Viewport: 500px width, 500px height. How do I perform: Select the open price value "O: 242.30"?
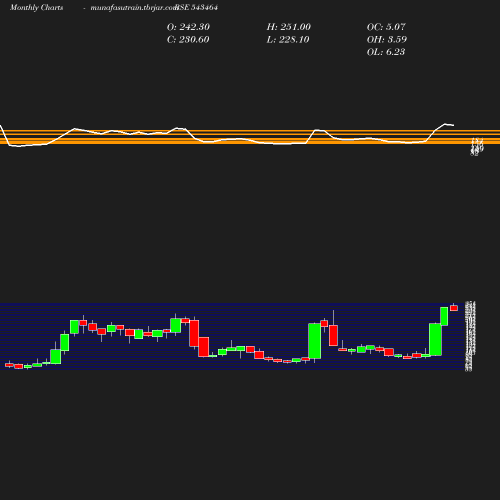click(x=188, y=27)
